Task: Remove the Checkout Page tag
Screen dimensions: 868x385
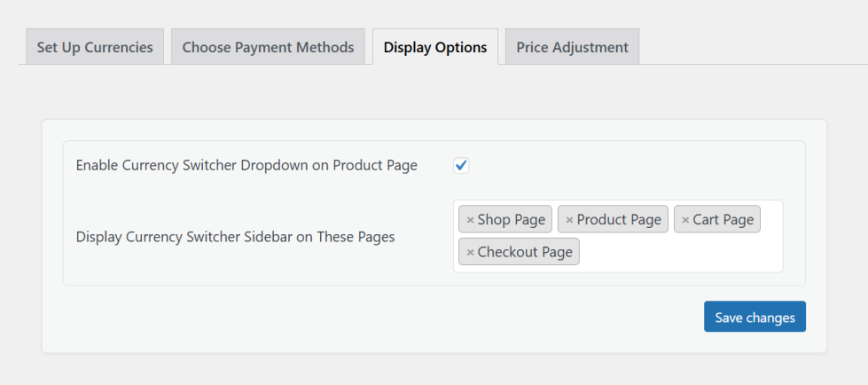Action: (470, 252)
